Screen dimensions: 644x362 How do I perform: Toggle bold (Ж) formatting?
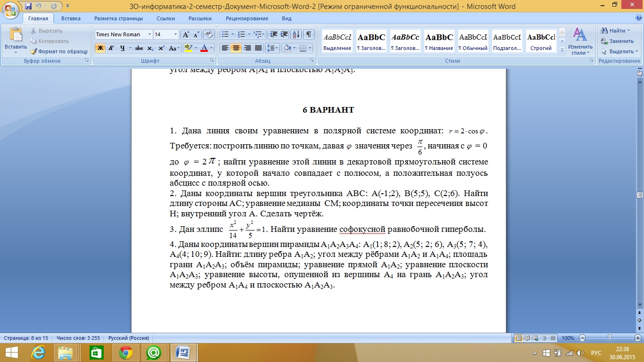tap(100, 48)
